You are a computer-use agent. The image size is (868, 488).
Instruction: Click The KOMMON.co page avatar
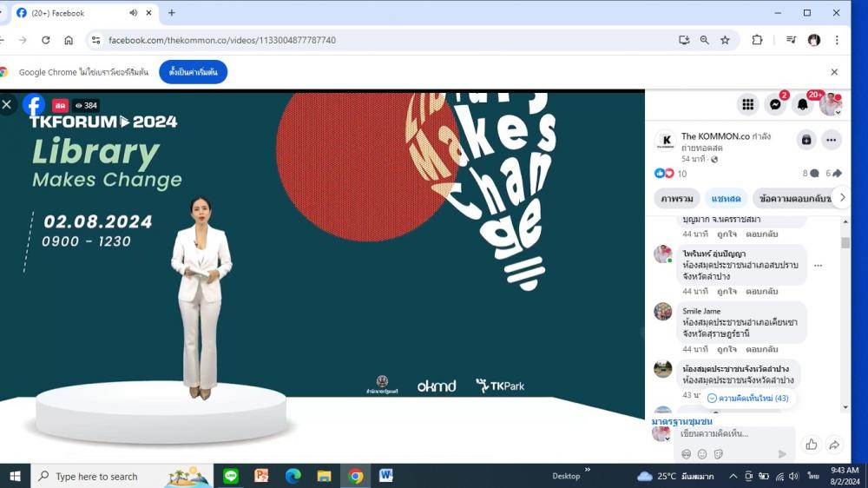click(666, 140)
